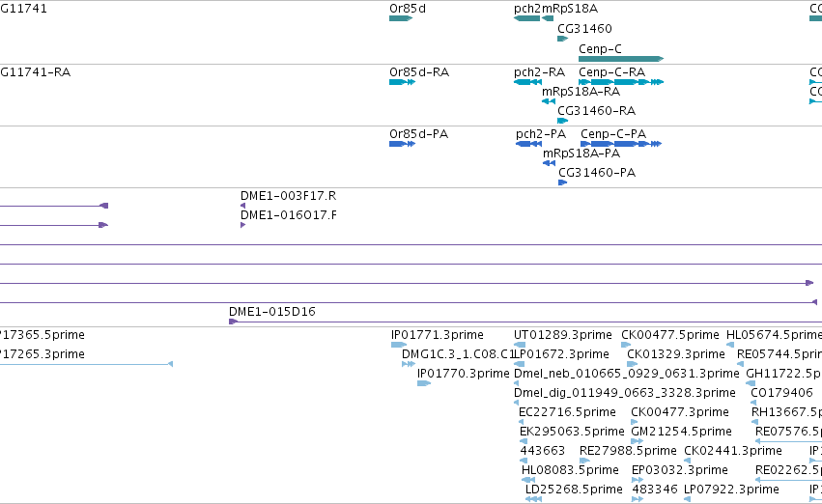Select the Or85d gene arrow glyph
This screenshot has width=822, height=504.
coord(401,18)
